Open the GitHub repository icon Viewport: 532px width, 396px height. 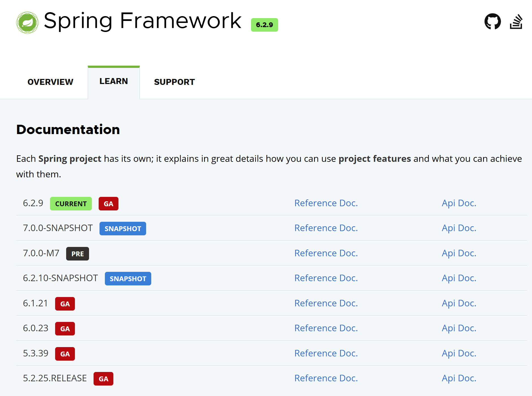pos(493,21)
